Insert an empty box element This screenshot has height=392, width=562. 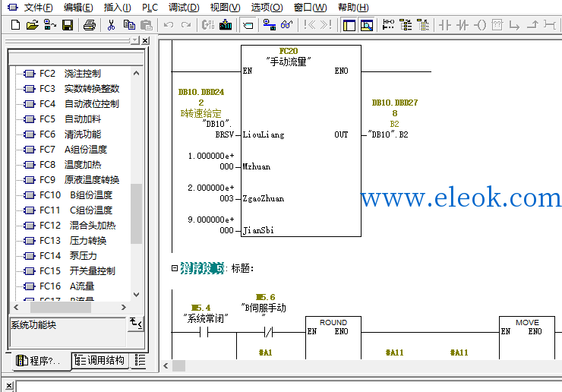pyautogui.click(x=497, y=25)
